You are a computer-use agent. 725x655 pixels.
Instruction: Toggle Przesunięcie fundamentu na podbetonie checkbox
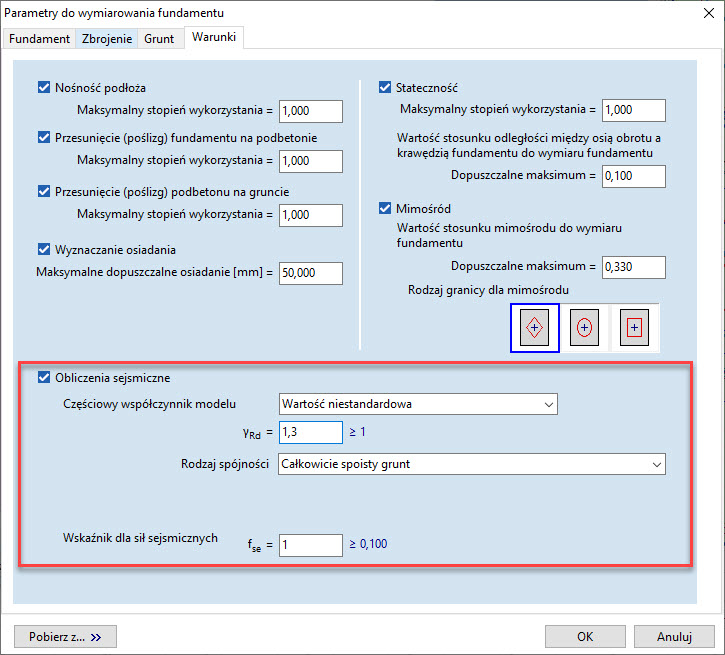click(44, 137)
